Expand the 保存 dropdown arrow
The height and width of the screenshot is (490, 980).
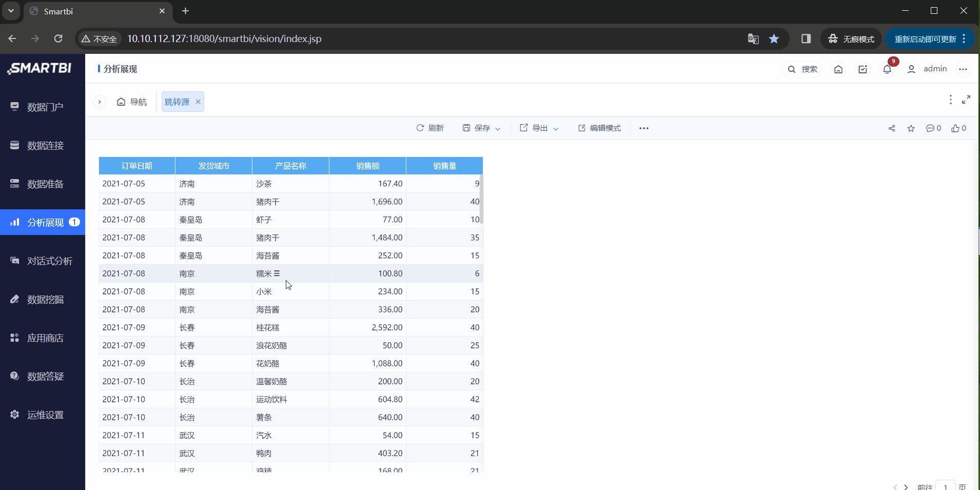(x=498, y=129)
